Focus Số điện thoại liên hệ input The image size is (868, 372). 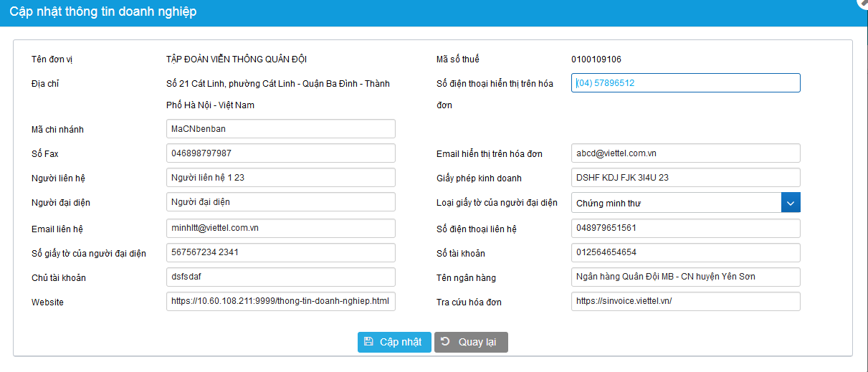click(x=685, y=228)
